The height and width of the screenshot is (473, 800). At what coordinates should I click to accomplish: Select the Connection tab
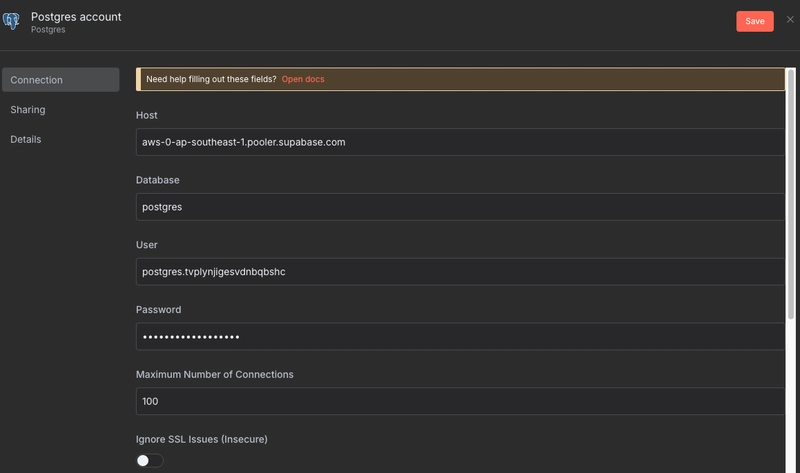pos(61,80)
